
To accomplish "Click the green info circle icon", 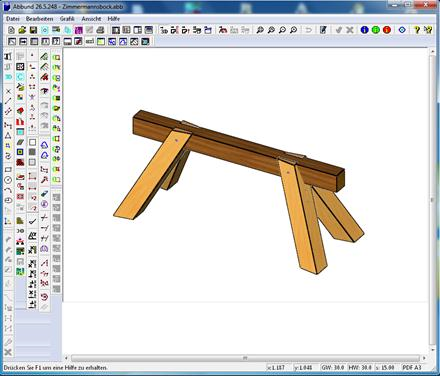I will (376, 30).
